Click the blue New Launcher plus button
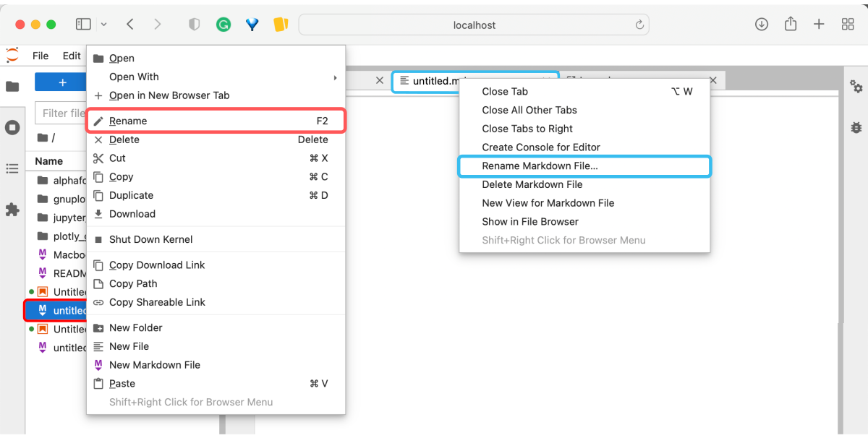This screenshot has height=438, width=868. coord(61,82)
